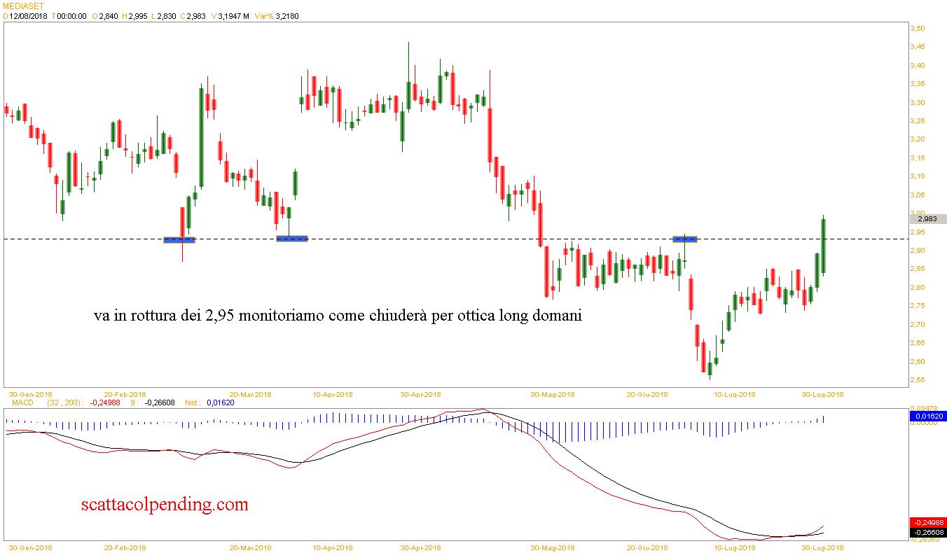
Task: Click the blue 0,01620 histogram tag on right axis
Action: tap(927, 416)
